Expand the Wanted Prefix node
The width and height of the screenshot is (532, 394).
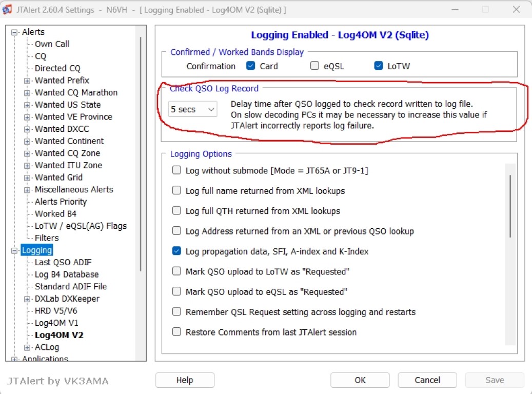(27, 81)
